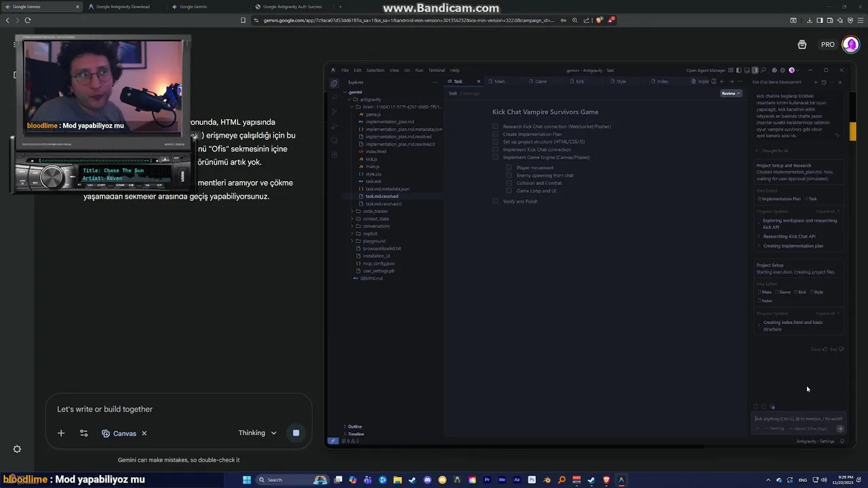Open Run and Debug in Antigravity activity bar
Screen dimensions: 868x488
pyautogui.click(x=334, y=126)
